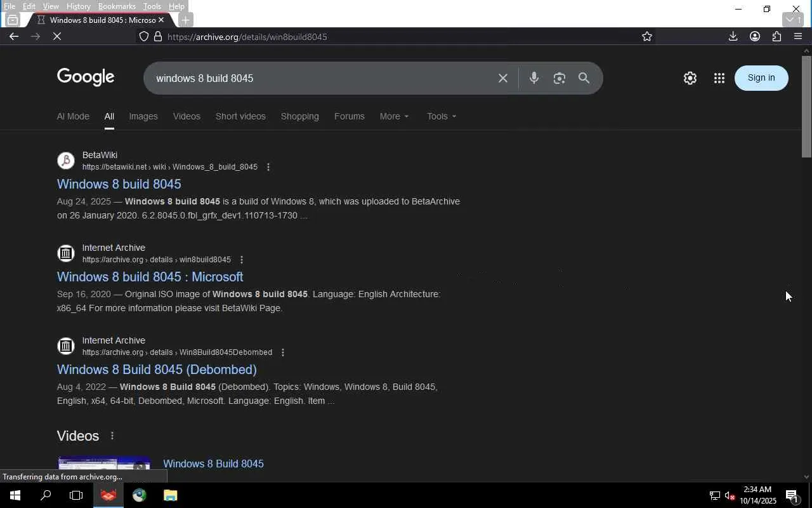
Task: Click the site security padlock icon
Action: [x=158, y=36]
